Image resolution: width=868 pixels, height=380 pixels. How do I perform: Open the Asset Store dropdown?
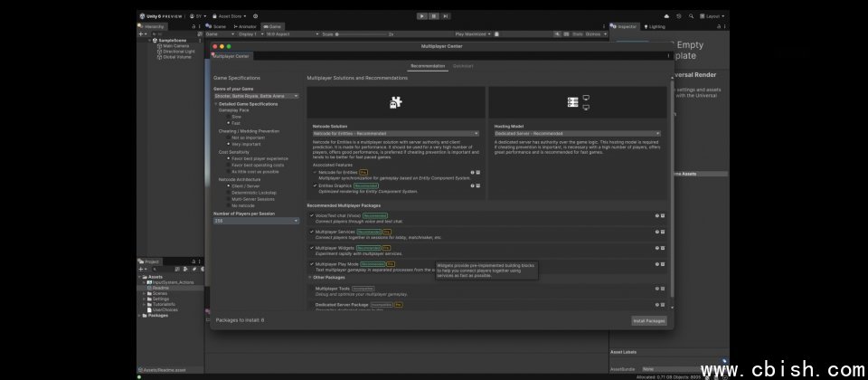230,16
